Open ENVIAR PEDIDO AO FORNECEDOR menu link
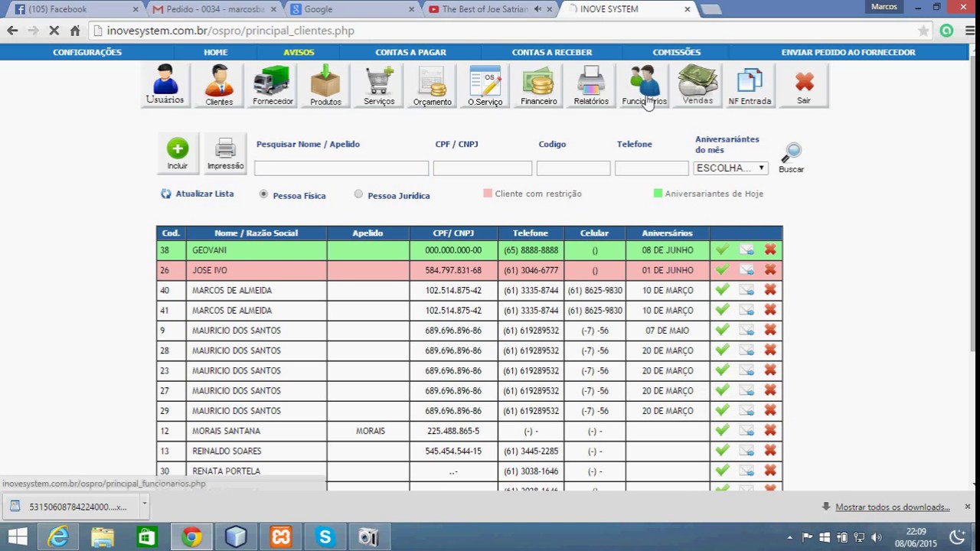This screenshot has width=980, height=551. [848, 52]
